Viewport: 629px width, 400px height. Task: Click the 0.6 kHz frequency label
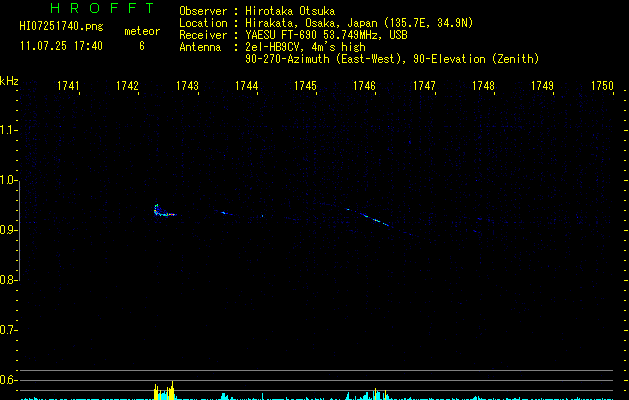coord(8,380)
